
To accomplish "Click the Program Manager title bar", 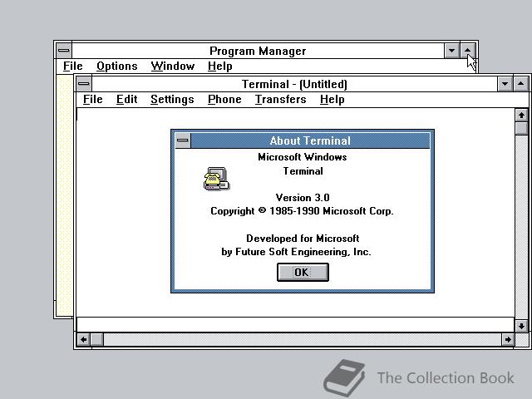I will (x=258, y=51).
